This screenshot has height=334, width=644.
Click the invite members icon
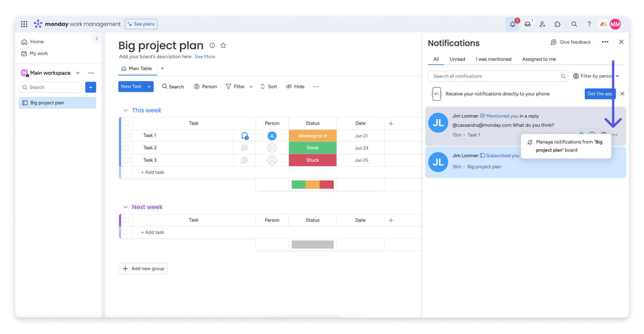coord(542,24)
